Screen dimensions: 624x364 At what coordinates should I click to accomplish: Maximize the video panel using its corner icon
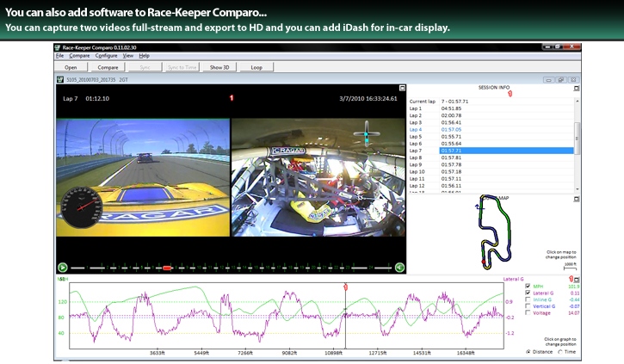[x=400, y=89]
